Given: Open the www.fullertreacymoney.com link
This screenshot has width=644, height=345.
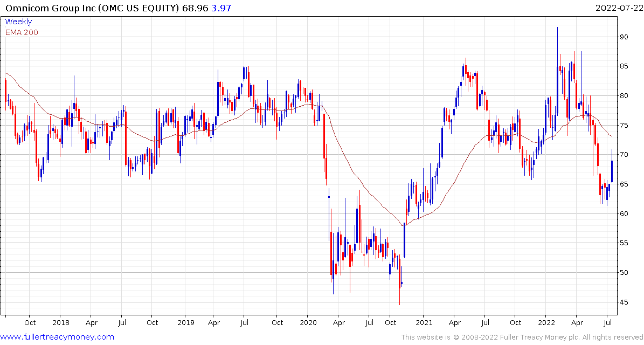Looking at the screenshot, I should (57, 337).
